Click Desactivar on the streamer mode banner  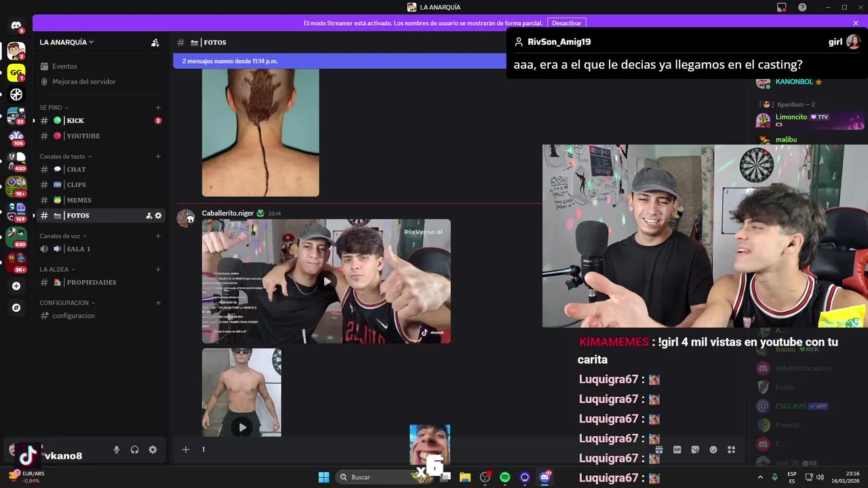point(566,23)
